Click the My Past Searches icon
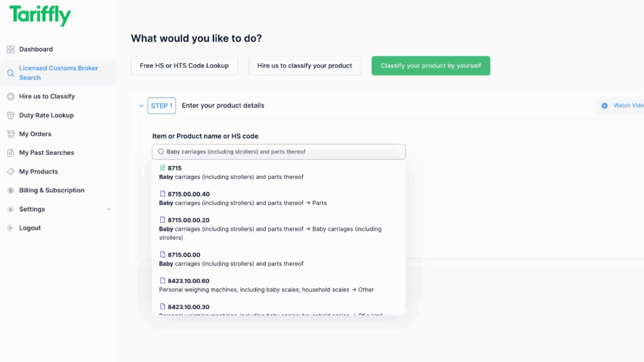 coord(10,153)
